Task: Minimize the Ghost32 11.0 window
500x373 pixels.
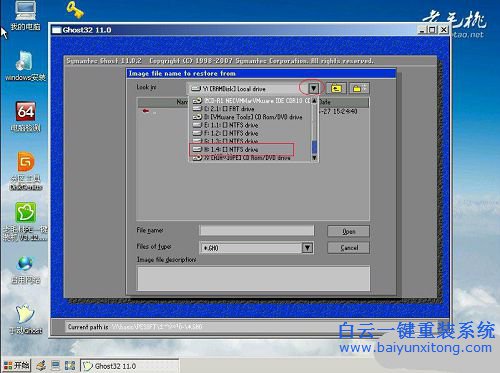Action: pos(422,30)
